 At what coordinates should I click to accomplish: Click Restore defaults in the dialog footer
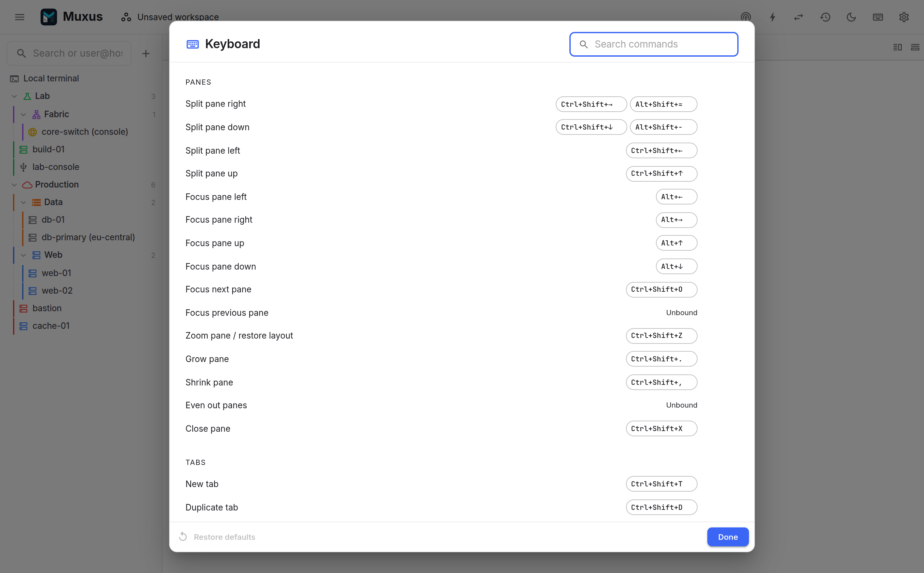tap(217, 537)
